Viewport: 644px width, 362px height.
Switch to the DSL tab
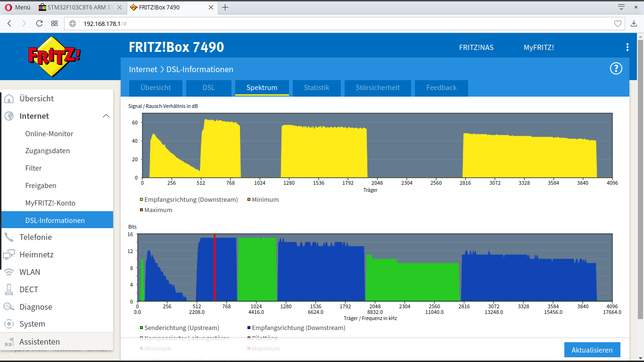pos(208,88)
